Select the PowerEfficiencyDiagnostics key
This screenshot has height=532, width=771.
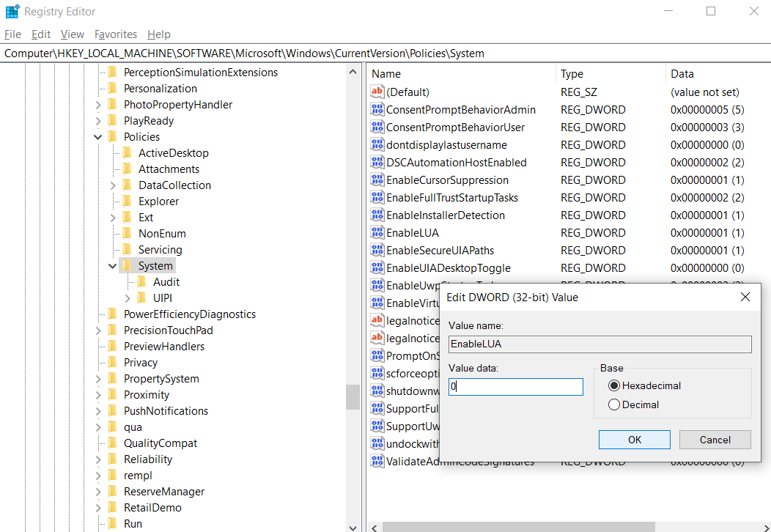point(190,314)
